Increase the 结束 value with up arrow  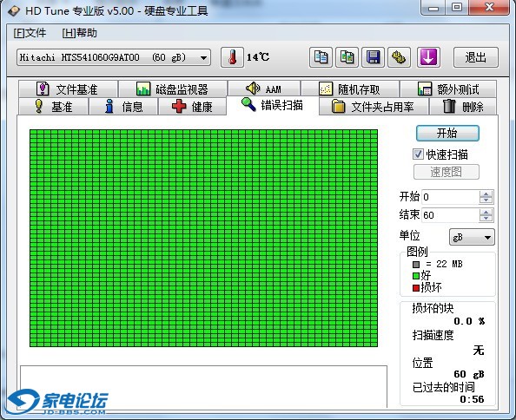tap(486, 212)
